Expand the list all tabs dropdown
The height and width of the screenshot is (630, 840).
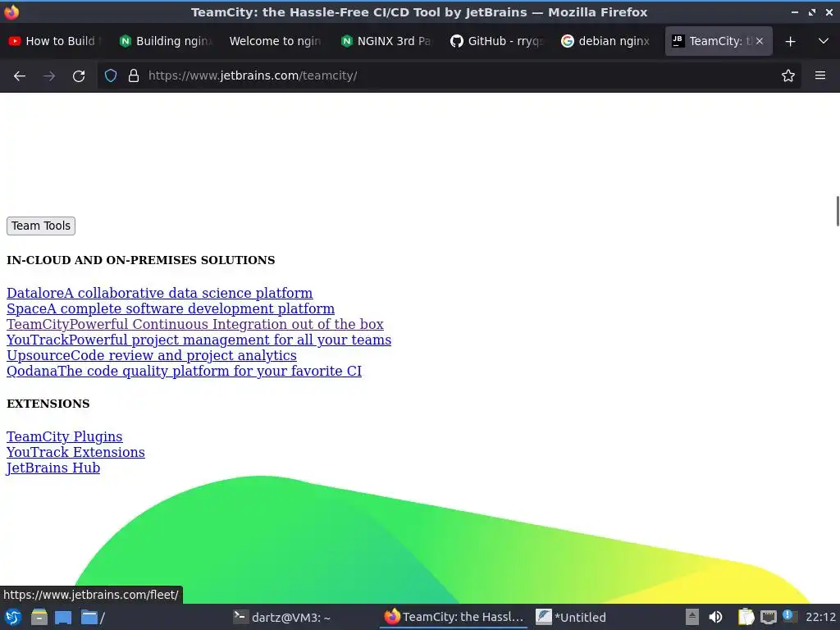pyautogui.click(x=824, y=41)
